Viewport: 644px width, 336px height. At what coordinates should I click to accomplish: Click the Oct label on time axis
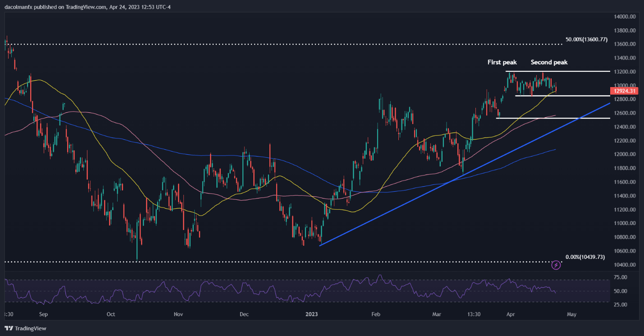tap(111, 313)
